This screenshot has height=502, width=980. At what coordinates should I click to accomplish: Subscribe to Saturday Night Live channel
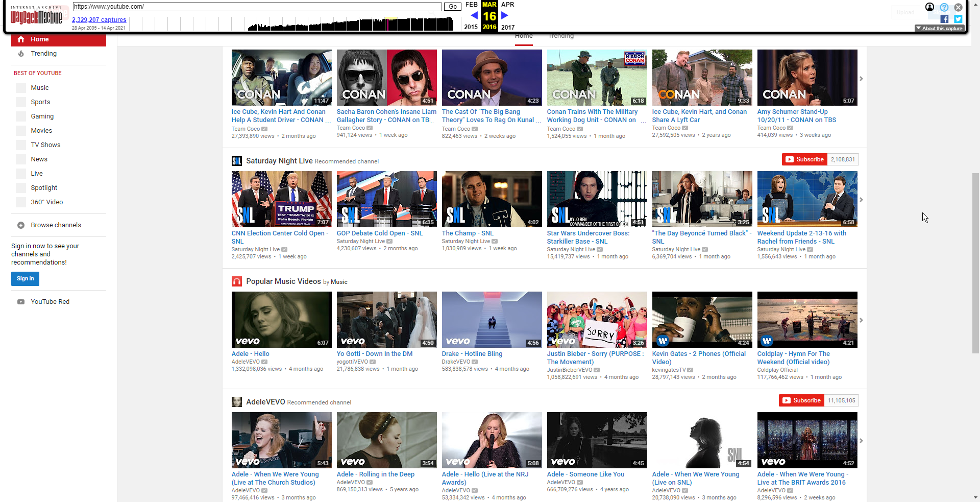pos(805,159)
